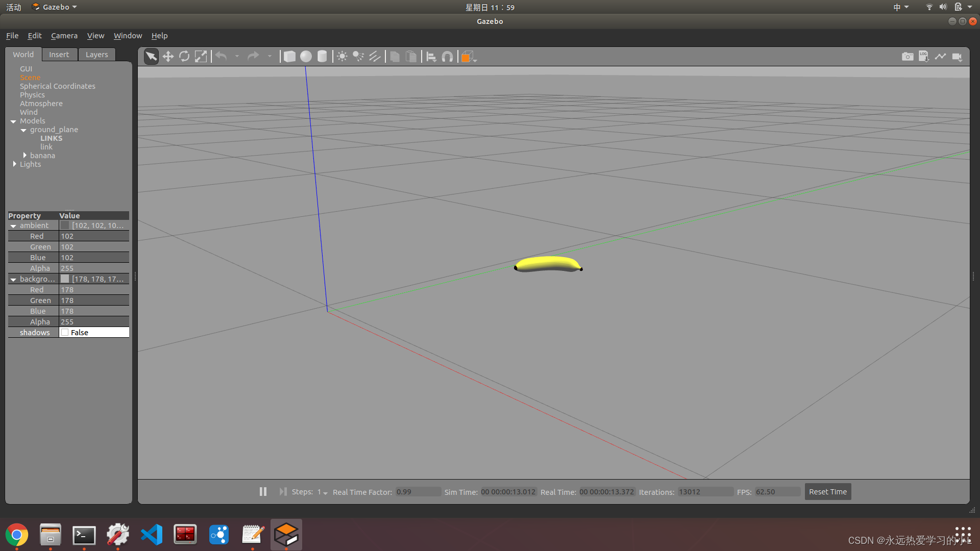Select the Rotate mode tool
Screen dimensions: 980x551
(x=184, y=57)
